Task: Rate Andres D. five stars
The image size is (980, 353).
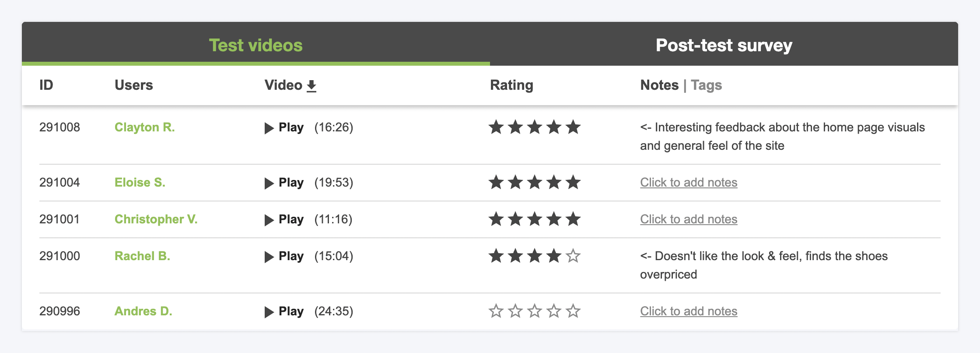Action: pyautogui.click(x=573, y=311)
